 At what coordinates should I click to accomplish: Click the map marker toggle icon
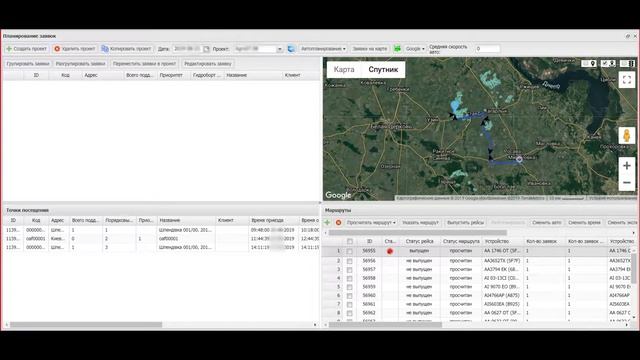coord(589,63)
